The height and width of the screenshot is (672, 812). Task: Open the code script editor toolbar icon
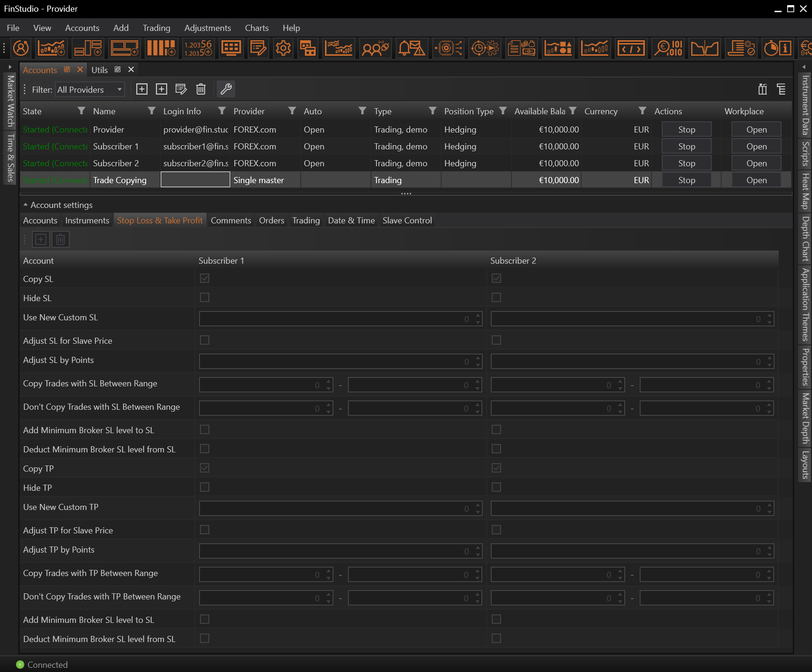pyautogui.click(x=631, y=48)
